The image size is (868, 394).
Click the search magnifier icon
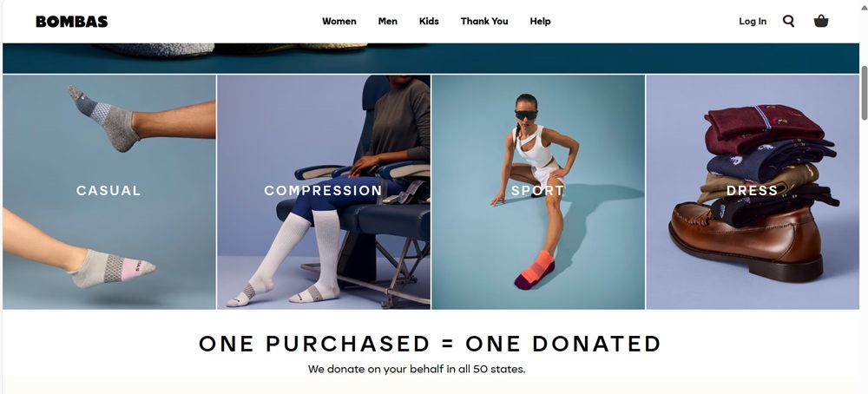(x=788, y=22)
